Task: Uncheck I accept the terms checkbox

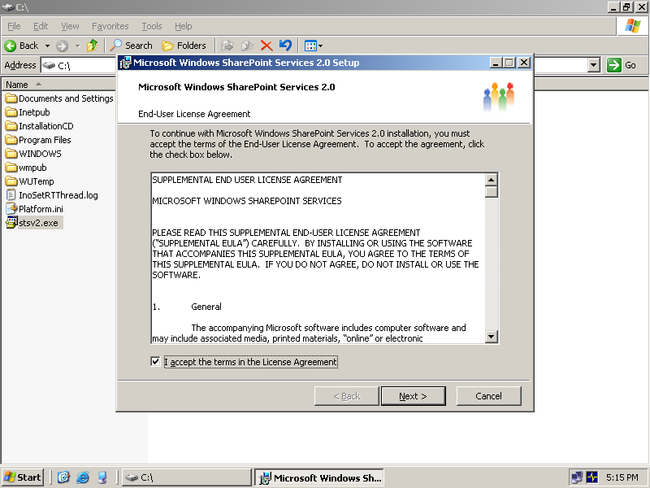Action: coord(155,362)
